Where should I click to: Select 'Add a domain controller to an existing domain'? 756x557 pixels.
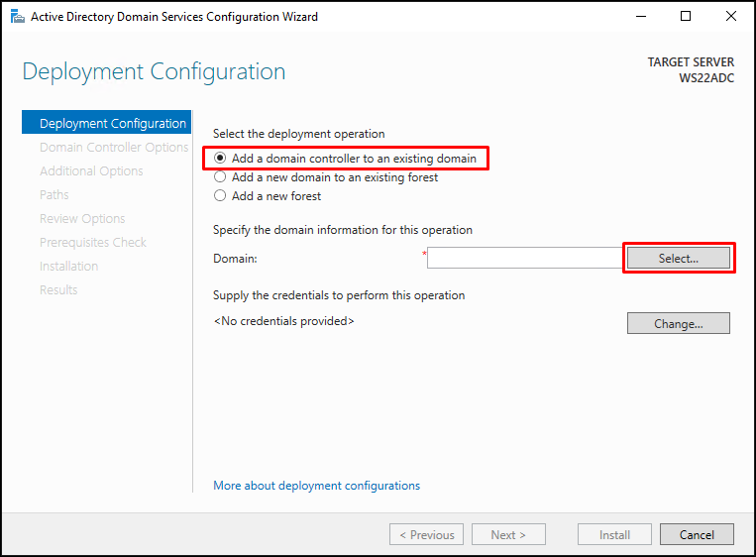tap(345, 159)
